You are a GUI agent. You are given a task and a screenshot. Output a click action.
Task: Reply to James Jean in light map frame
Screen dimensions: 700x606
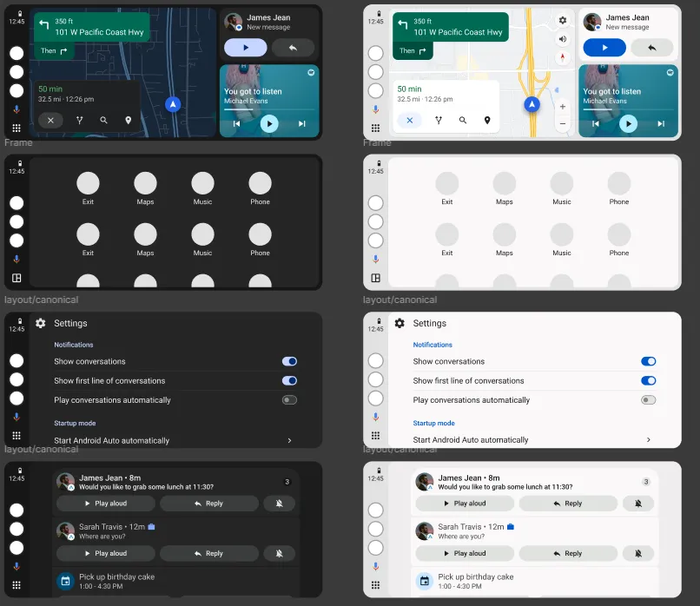(651, 48)
